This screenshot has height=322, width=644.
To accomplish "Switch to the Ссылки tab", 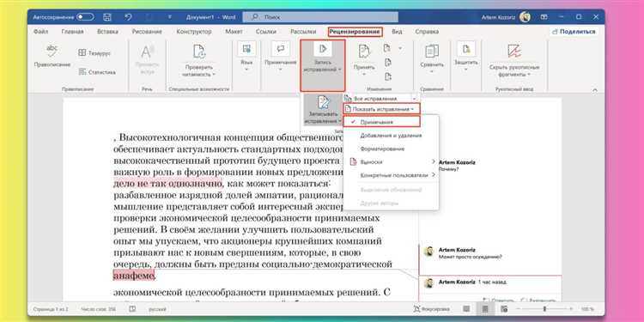I will click(265, 32).
